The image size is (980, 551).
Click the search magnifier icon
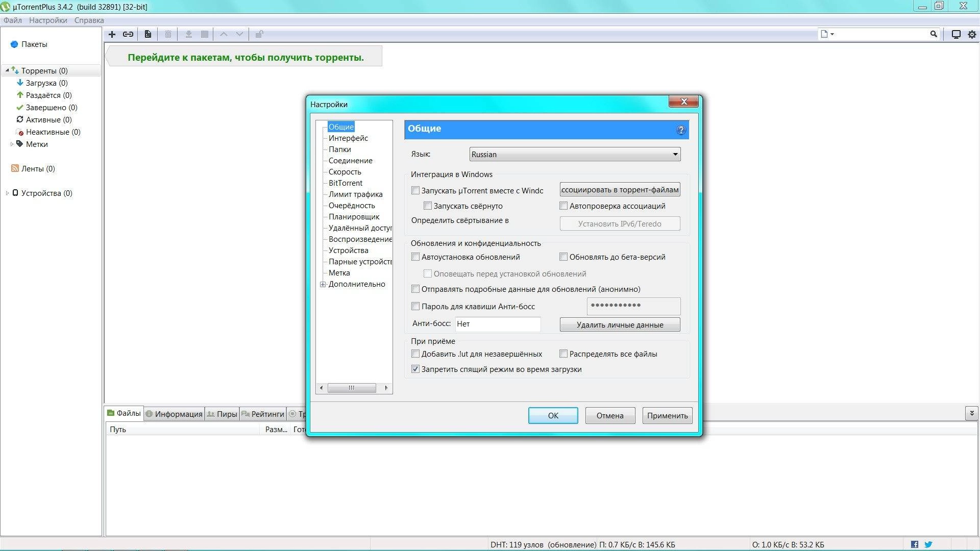[x=934, y=34]
